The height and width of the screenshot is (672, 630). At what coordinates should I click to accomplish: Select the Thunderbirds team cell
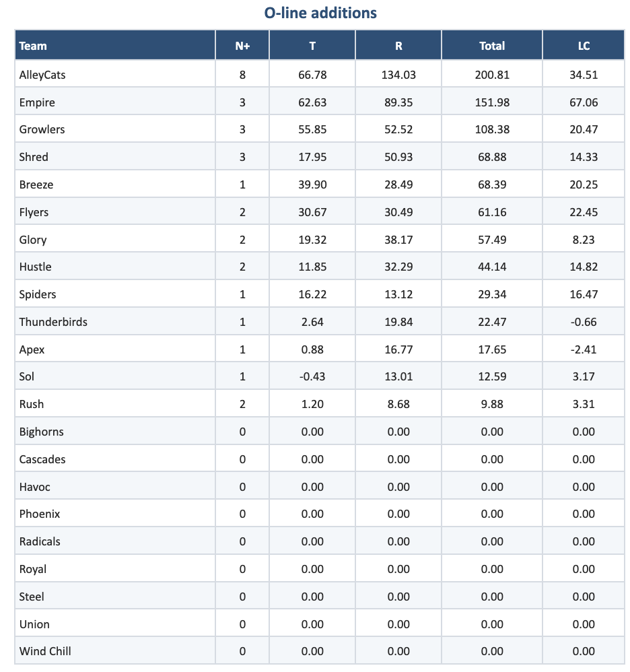click(x=53, y=322)
